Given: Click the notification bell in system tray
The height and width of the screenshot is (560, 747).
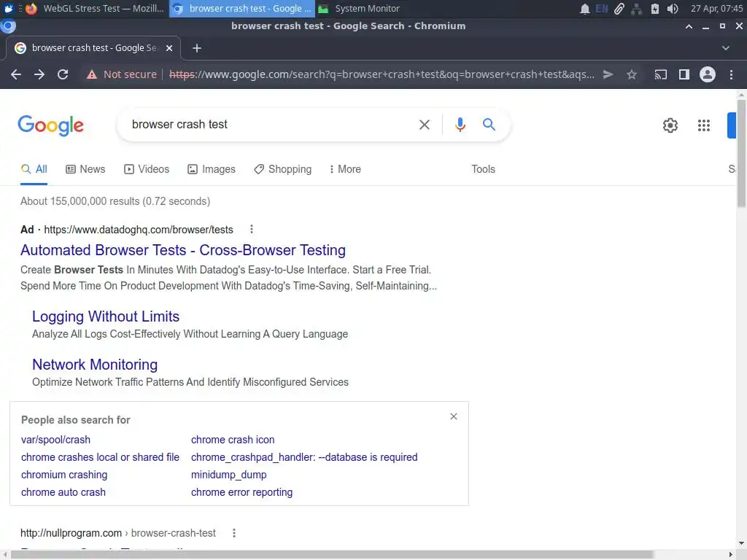Looking at the screenshot, I should [x=584, y=9].
